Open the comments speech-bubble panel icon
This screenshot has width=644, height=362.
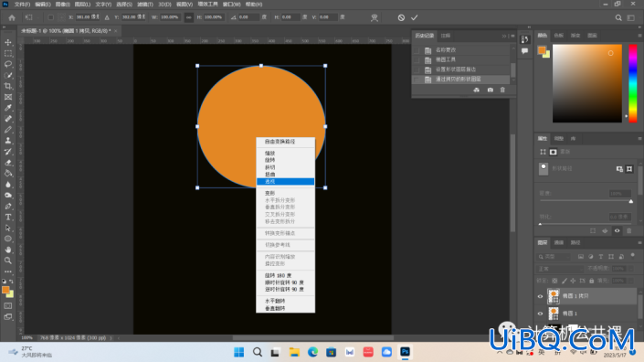coord(524,51)
